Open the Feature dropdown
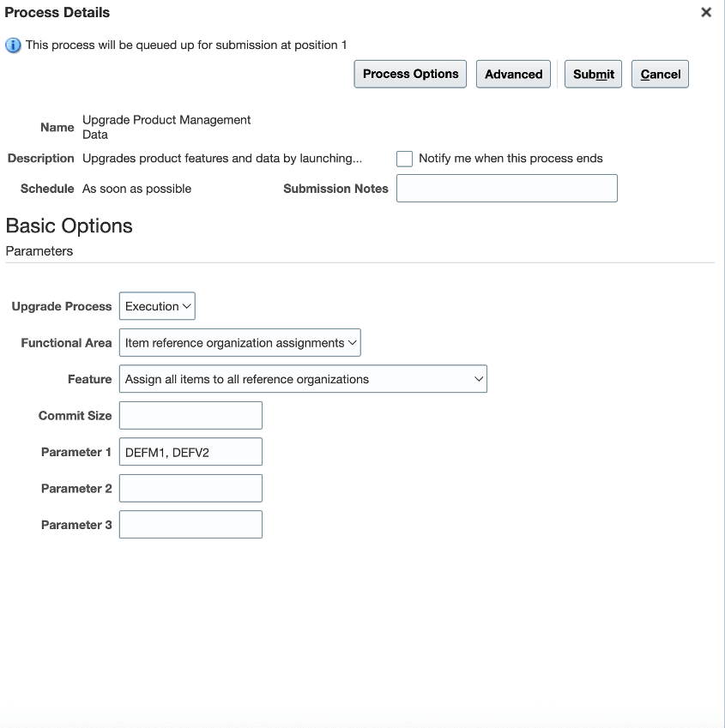The image size is (725, 728). click(x=302, y=378)
